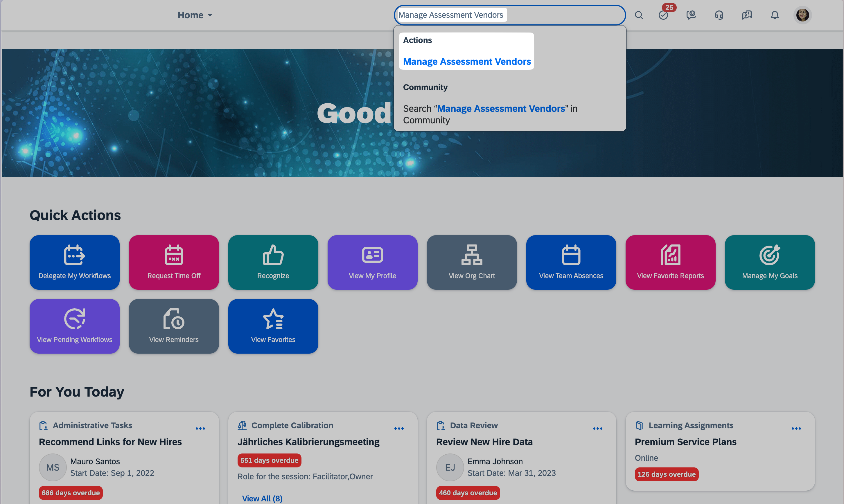Click the Quick Actions heading
The width and height of the screenshot is (844, 504).
pyautogui.click(x=75, y=215)
